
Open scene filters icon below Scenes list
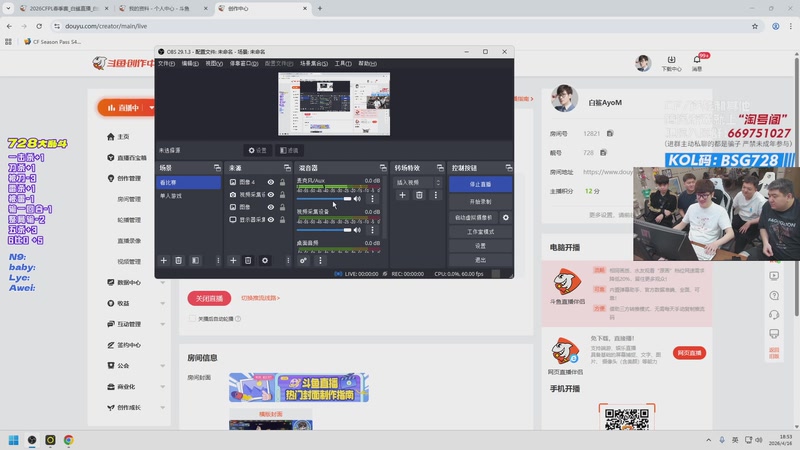195,260
